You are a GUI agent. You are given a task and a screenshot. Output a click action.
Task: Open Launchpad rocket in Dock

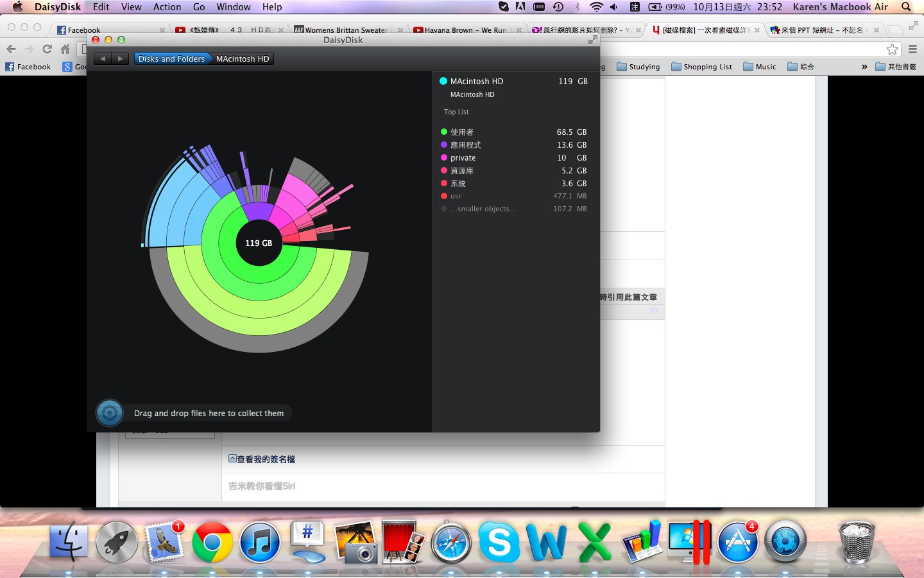(117, 542)
